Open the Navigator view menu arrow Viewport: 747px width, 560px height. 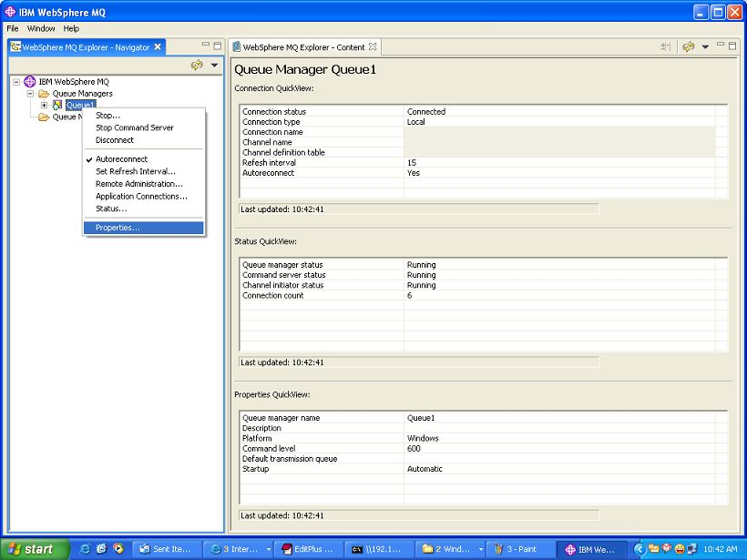[x=214, y=66]
